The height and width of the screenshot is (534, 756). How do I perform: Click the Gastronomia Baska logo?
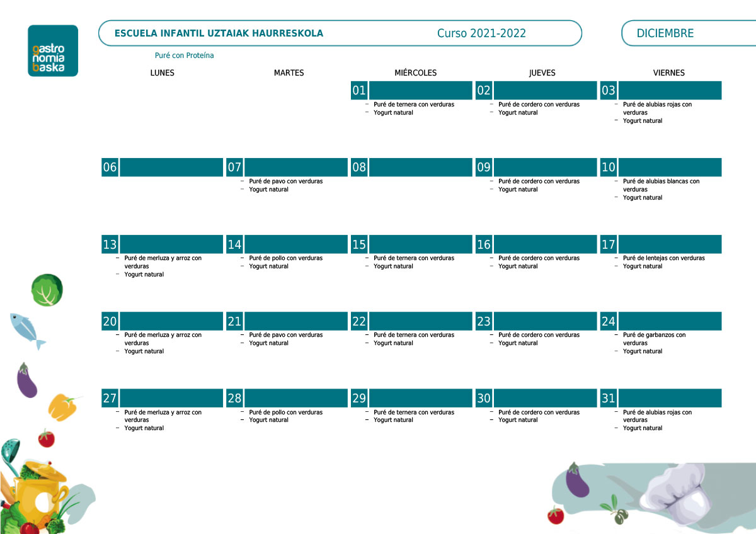(x=53, y=51)
